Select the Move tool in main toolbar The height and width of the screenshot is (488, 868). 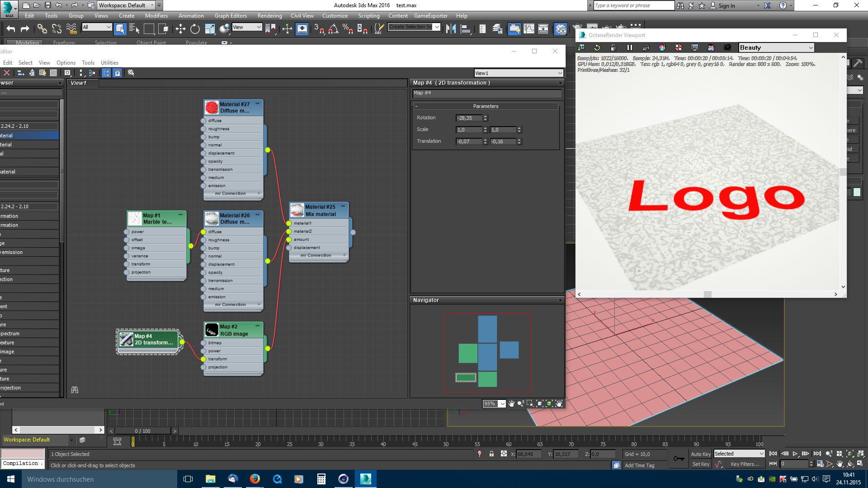pyautogui.click(x=180, y=29)
